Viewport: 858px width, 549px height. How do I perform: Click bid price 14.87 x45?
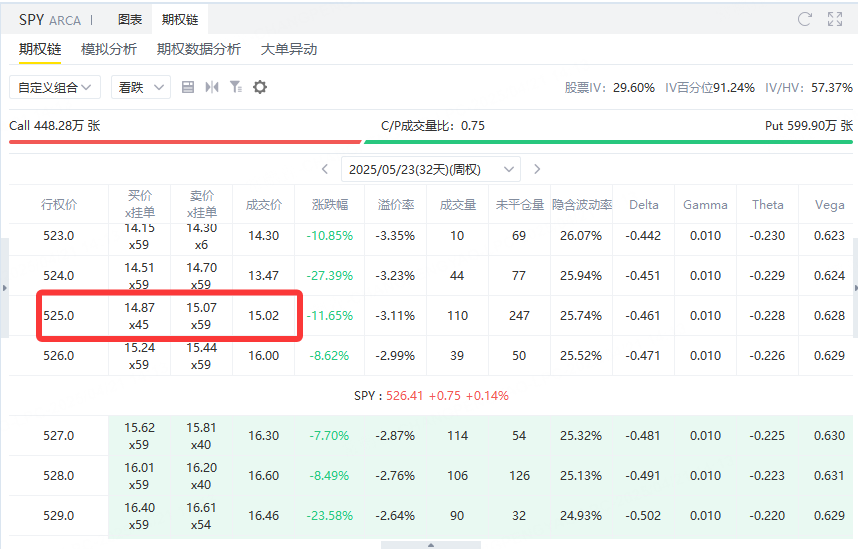coord(139,316)
